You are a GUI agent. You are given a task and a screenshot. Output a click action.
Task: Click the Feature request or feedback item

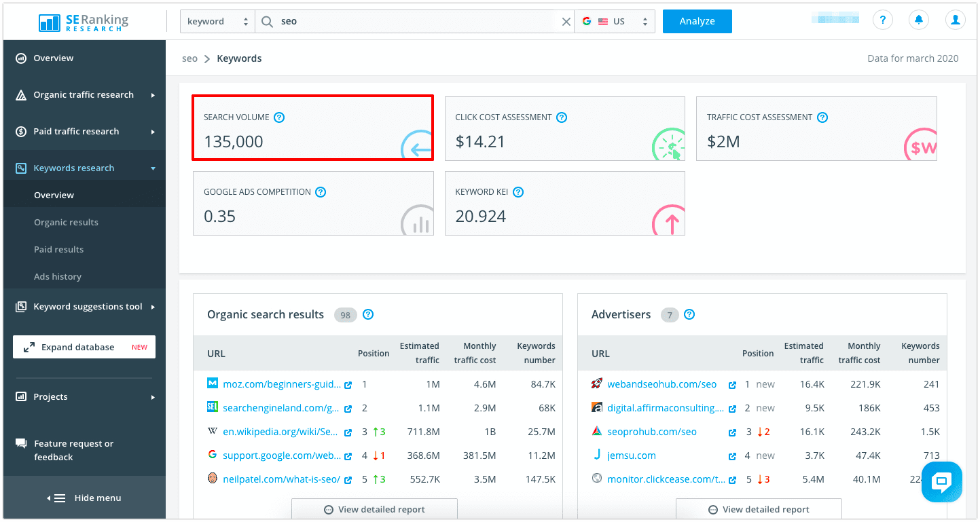(x=84, y=450)
